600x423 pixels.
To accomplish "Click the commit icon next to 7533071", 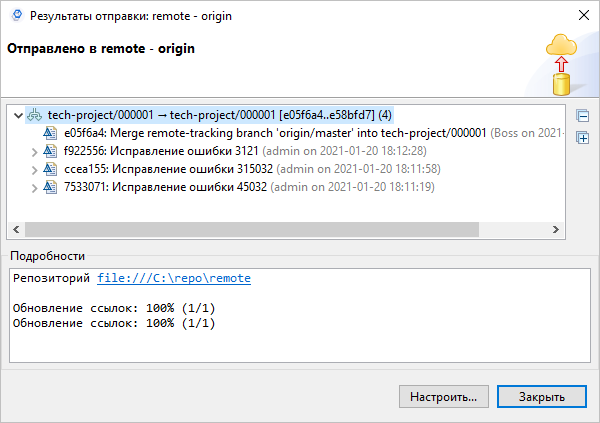I will pos(52,186).
